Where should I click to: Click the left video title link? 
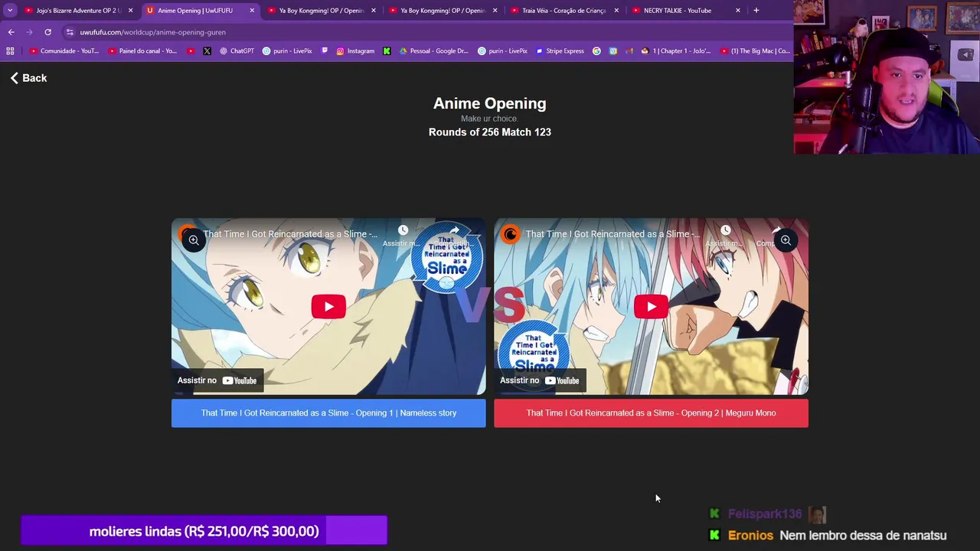click(290, 234)
